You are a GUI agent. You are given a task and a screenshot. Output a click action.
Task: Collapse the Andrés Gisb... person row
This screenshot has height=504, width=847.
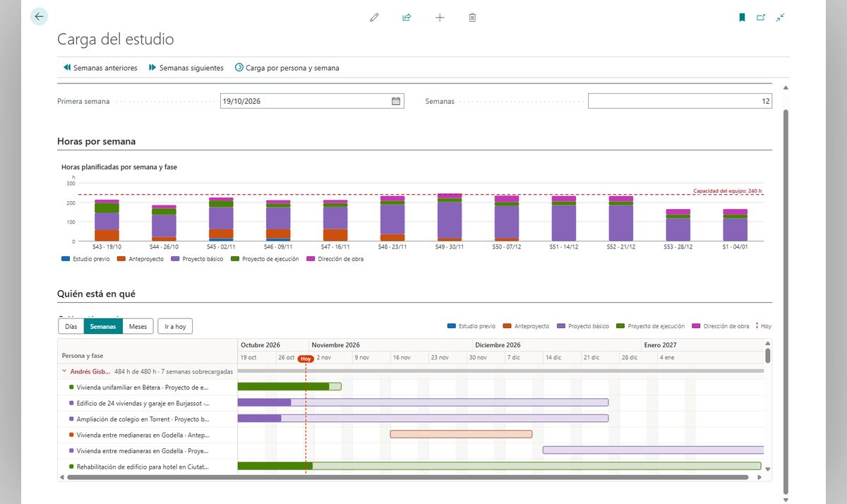(x=64, y=371)
